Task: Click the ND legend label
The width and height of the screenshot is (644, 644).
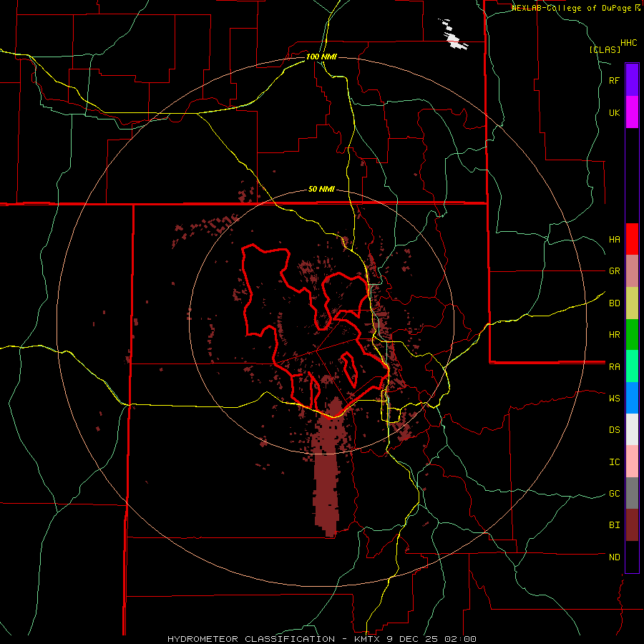Action: coord(615,557)
